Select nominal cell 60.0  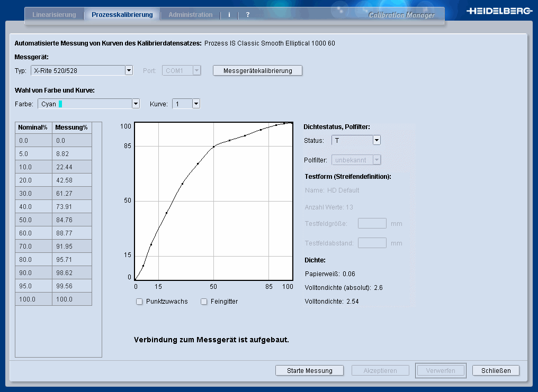point(34,233)
